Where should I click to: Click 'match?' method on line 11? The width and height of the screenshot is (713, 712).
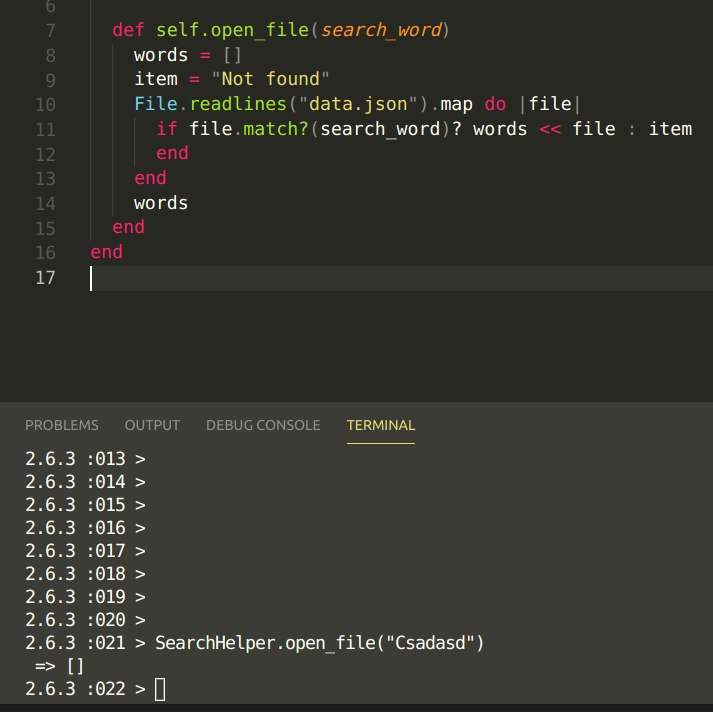pos(276,129)
